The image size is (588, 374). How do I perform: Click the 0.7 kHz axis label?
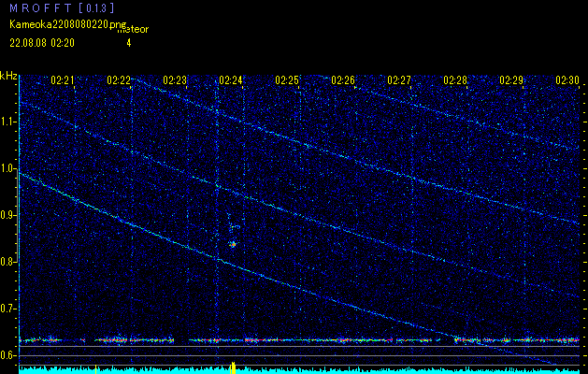[x=7, y=309]
